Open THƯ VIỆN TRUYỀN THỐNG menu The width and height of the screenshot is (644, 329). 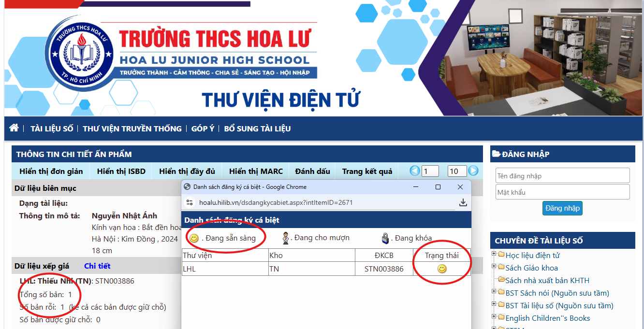click(x=132, y=129)
